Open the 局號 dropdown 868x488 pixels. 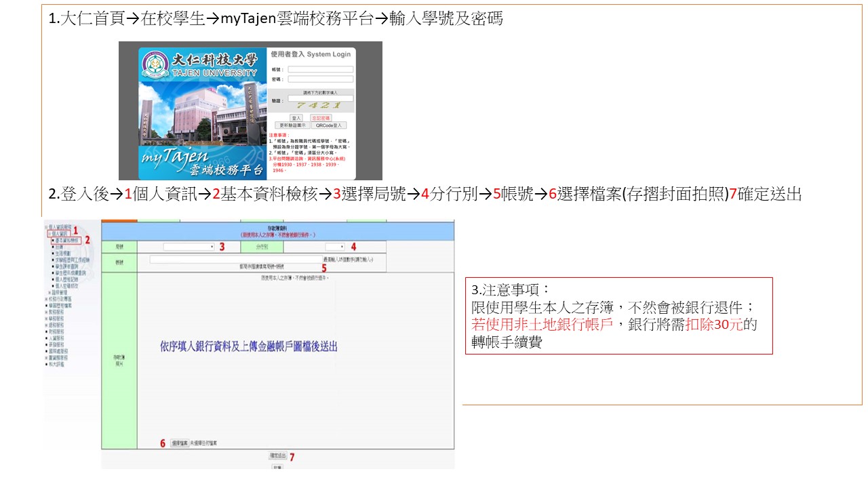click(189, 247)
